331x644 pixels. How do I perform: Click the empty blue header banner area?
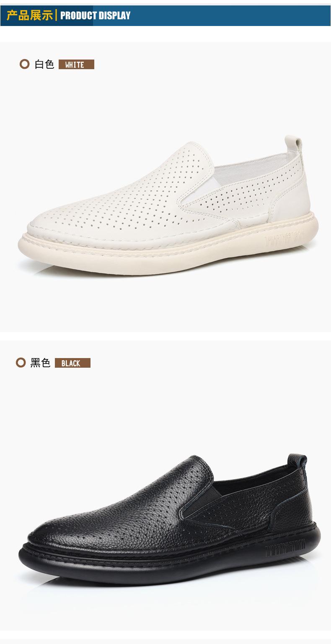(230, 16)
